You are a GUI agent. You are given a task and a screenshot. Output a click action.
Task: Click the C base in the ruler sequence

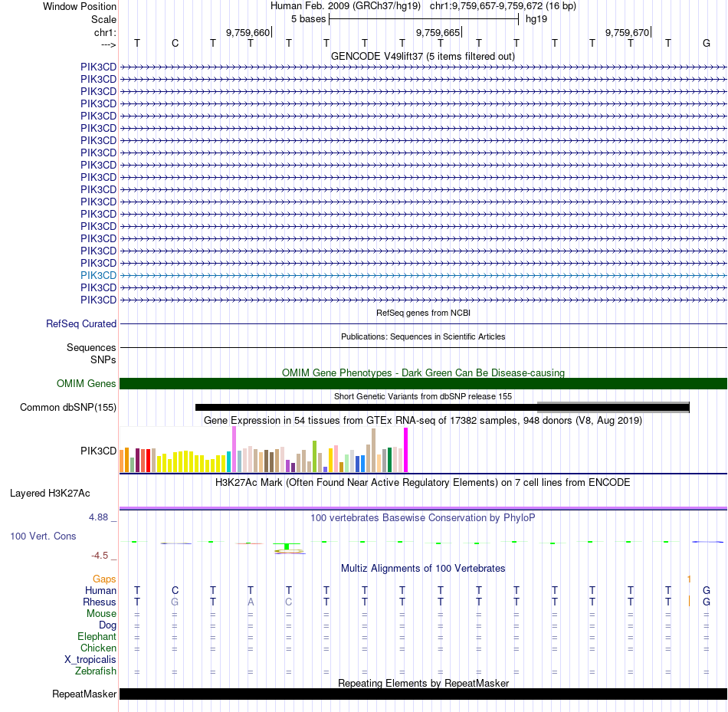click(x=175, y=43)
